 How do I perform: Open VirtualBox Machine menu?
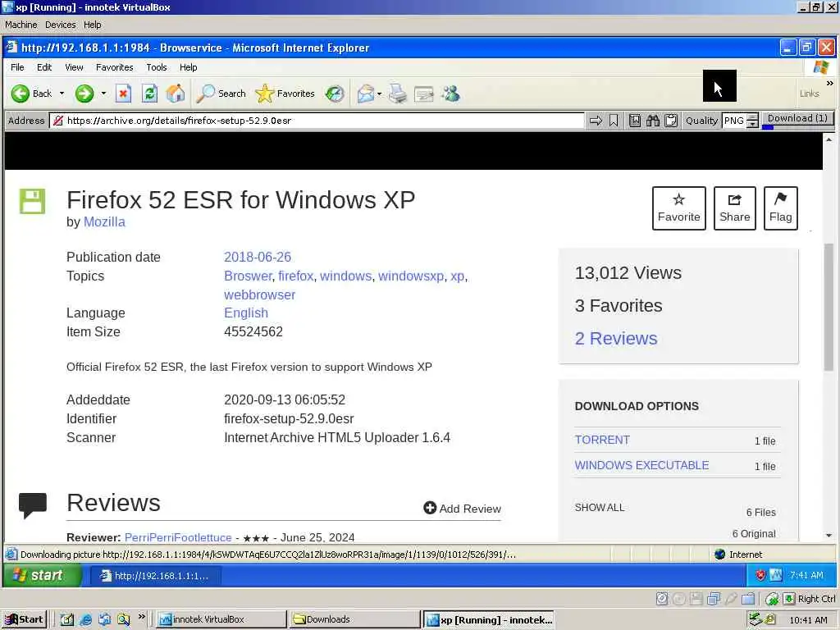click(x=21, y=25)
